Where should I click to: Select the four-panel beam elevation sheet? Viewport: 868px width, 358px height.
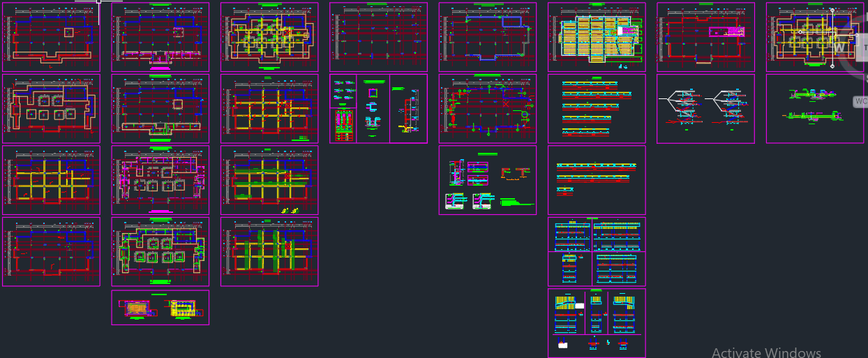tap(597, 251)
